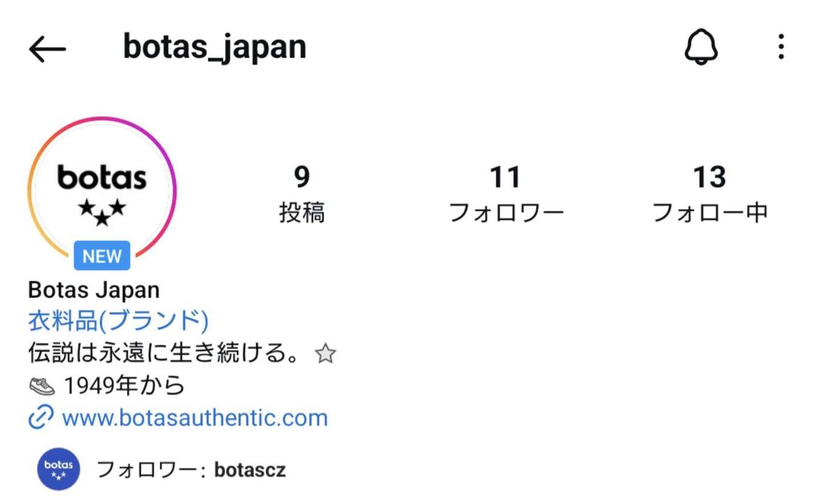Select the botas_japan username title

[x=214, y=47]
